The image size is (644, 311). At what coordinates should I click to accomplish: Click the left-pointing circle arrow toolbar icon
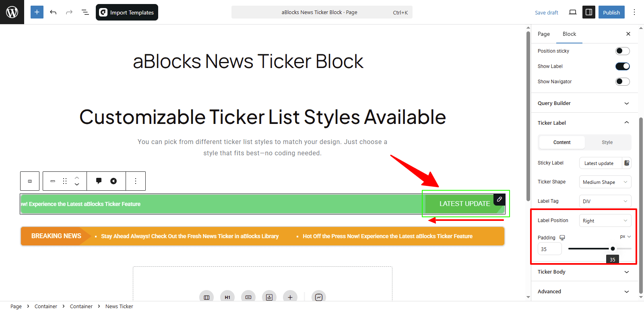tap(114, 181)
